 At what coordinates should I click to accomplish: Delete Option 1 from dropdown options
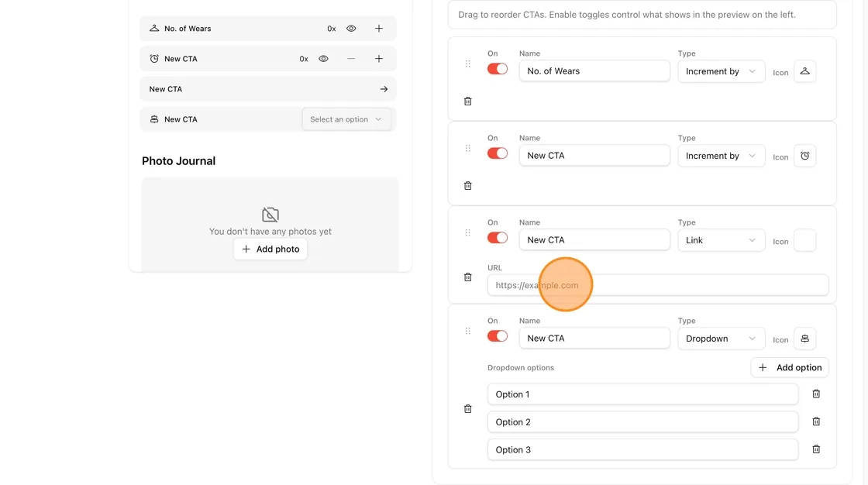coord(816,394)
